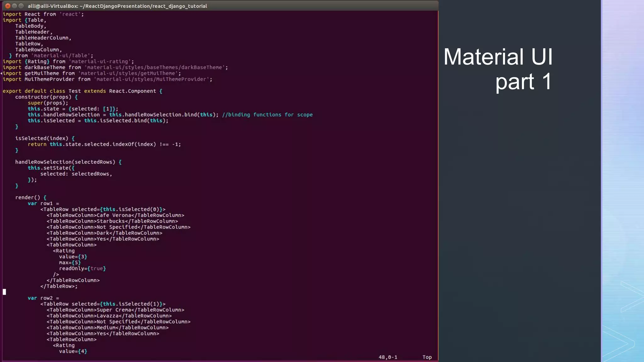Viewport: 644px width, 362px height.
Task: Click the 'render()' method definition
Action: [28, 197]
